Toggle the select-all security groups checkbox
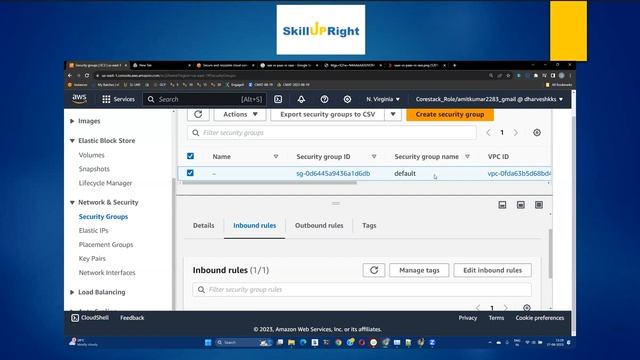This screenshot has width=640, height=360. pyautogui.click(x=190, y=156)
